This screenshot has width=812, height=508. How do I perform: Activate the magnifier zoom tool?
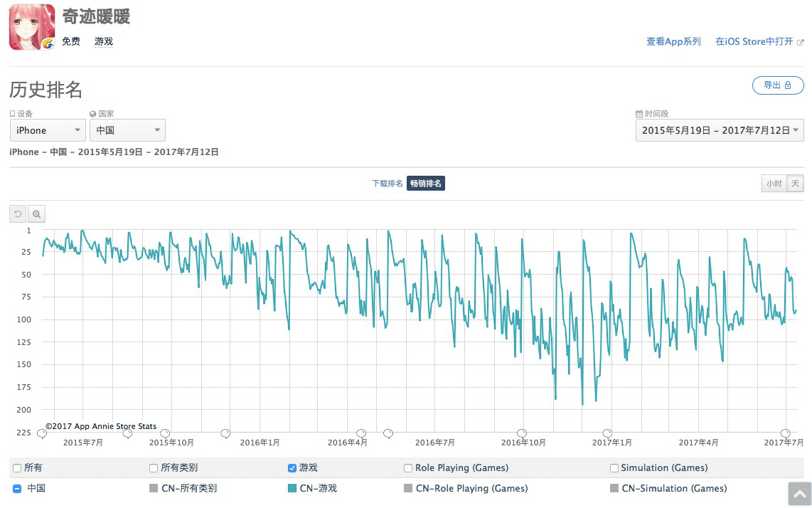click(x=36, y=213)
